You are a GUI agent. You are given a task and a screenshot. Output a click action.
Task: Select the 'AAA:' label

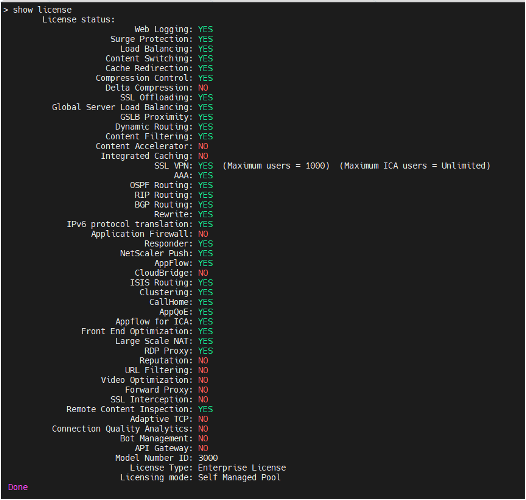click(x=183, y=176)
